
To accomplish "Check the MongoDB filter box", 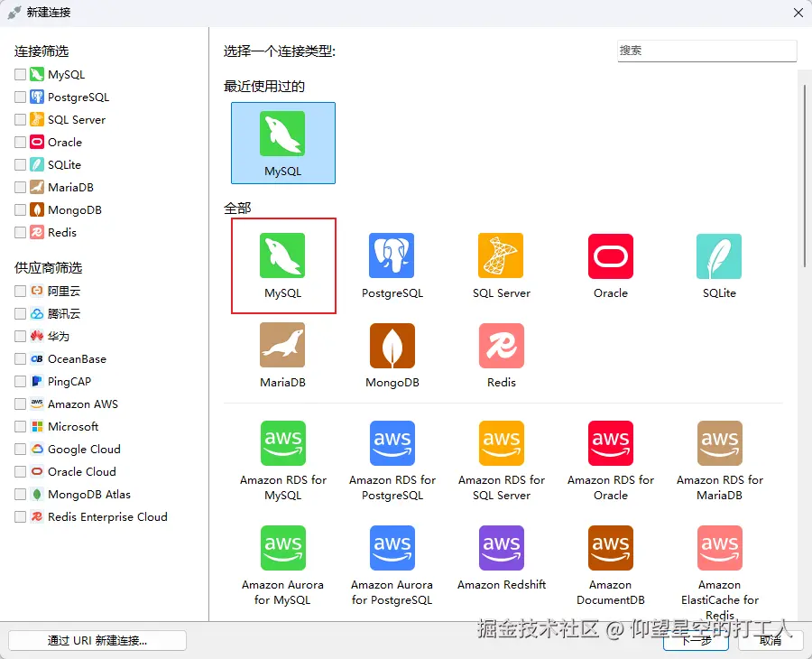I will point(20,209).
